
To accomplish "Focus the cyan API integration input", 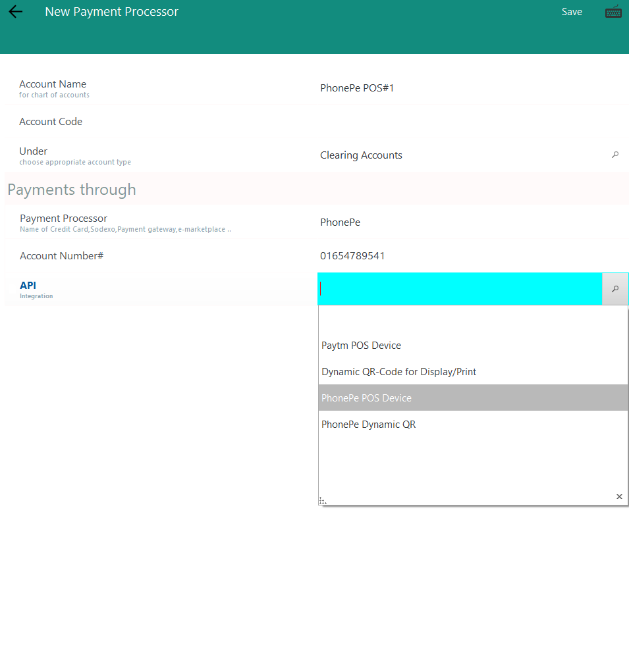I will [x=459, y=289].
